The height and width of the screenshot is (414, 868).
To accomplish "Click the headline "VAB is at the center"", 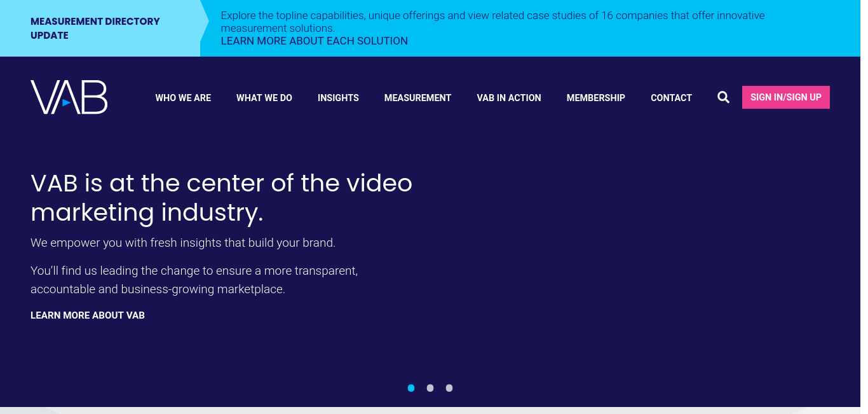I will 221,197.
